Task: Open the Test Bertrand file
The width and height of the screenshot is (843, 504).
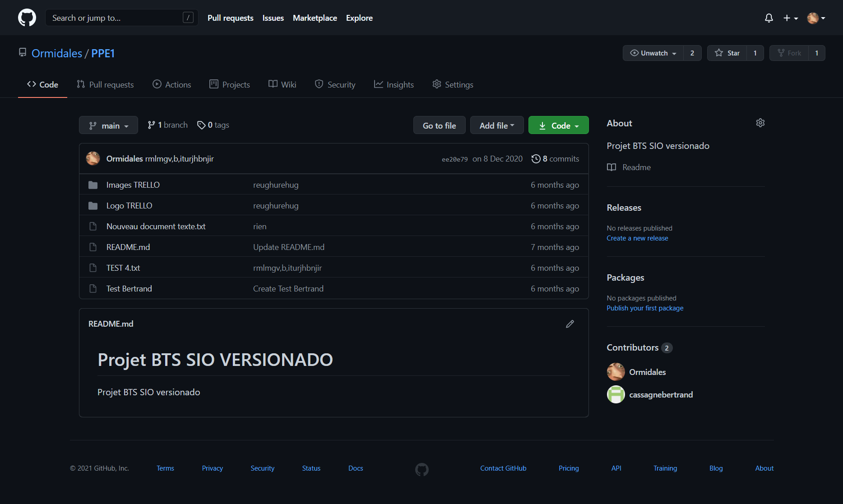Action: [129, 288]
